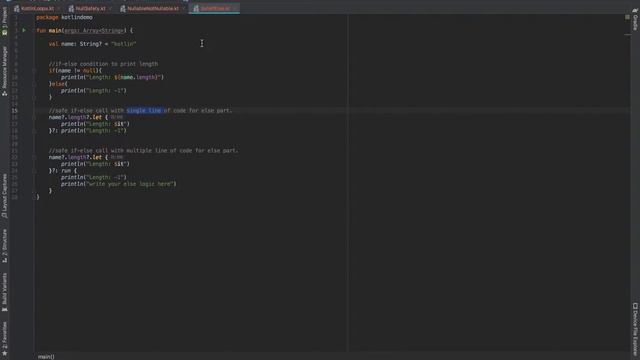This screenshot has width=640, height=360.
Task: Open the Layout Captures side panel
Action: point(4,196)
